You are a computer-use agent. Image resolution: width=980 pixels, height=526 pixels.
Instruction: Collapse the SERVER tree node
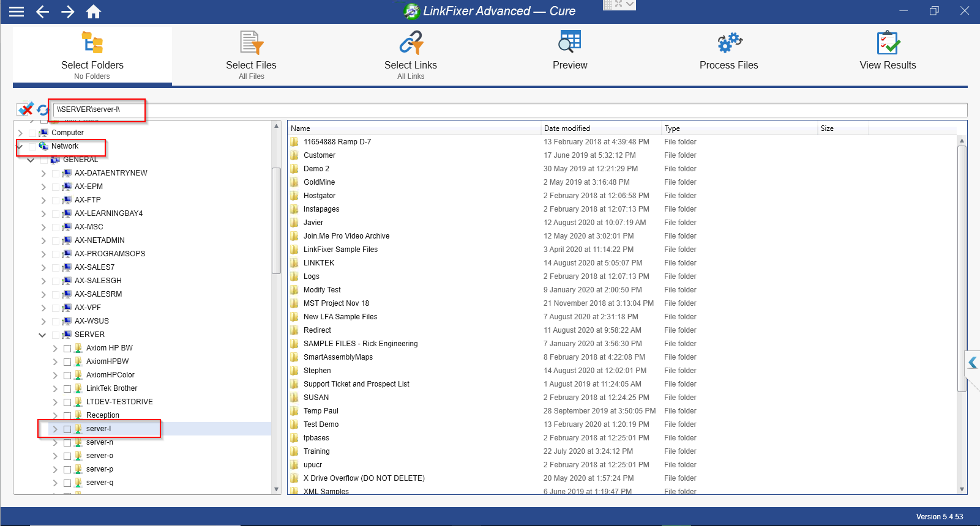pos(42,335)
